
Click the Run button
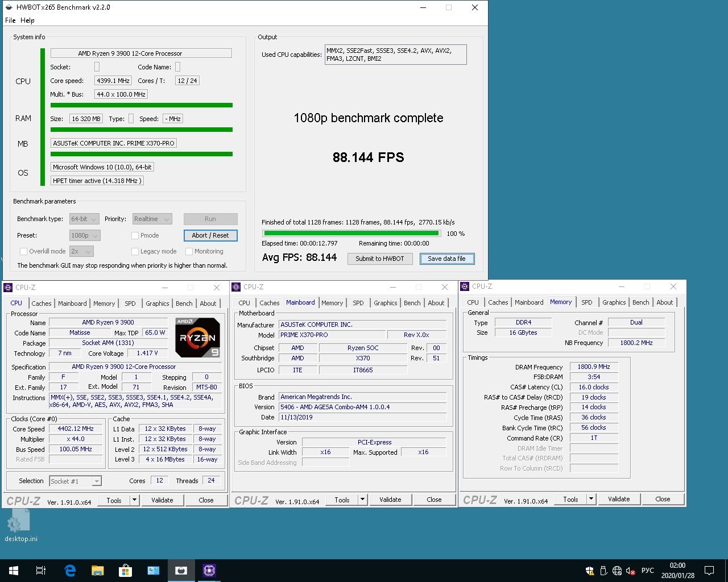coord(210,219)
